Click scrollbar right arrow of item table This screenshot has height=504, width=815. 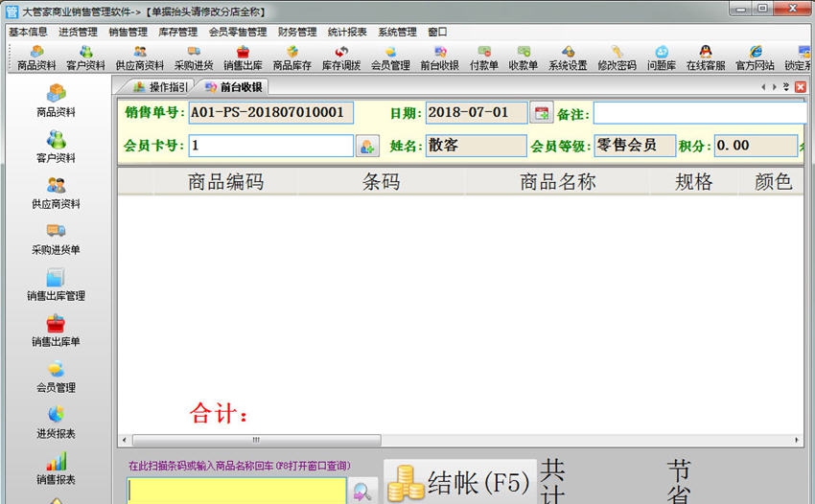(797, 440)
